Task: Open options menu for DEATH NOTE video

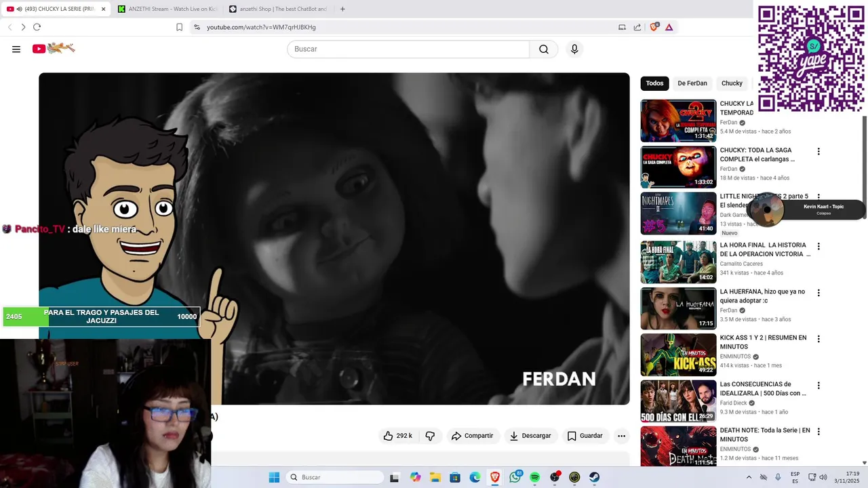Action: pyautogui.click(x=818, y=432)
